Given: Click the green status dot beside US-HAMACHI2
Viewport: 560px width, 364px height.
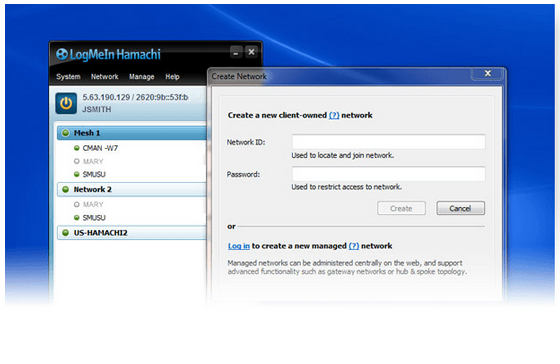Looking at the screenshot, I should click(x=65, y=233).
